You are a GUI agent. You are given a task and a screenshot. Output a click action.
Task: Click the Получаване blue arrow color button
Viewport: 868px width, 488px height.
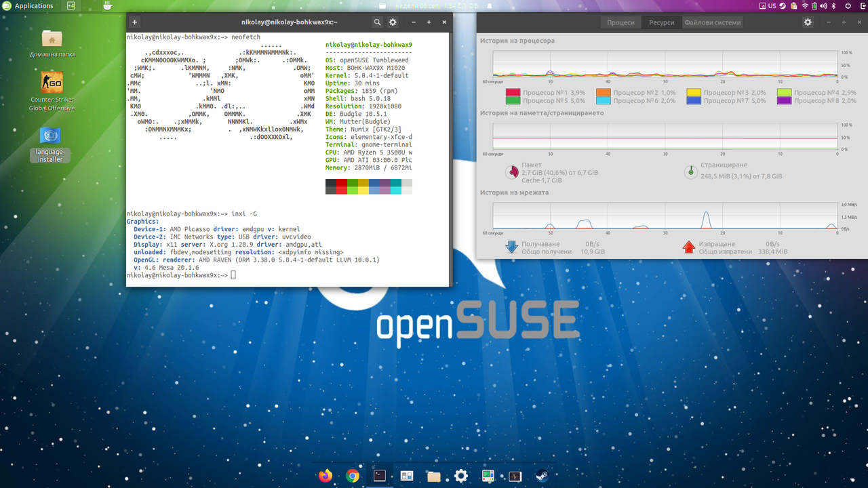pos(512,247)
